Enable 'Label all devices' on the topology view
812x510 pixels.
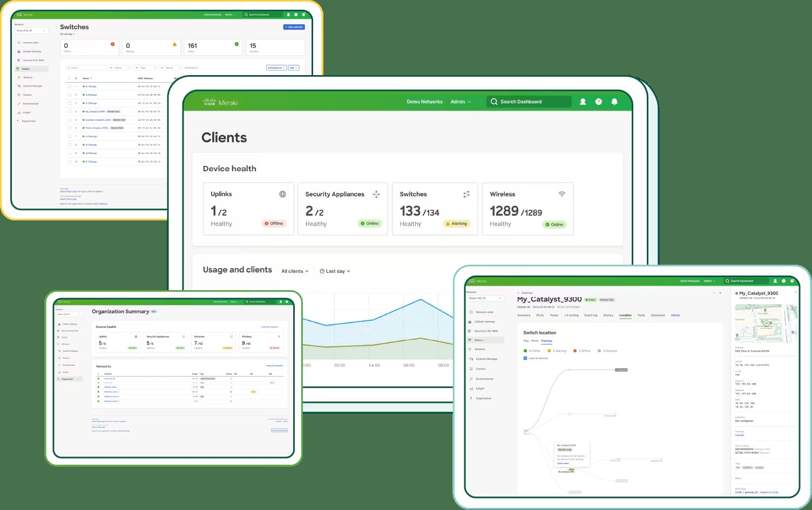[525, 358]
